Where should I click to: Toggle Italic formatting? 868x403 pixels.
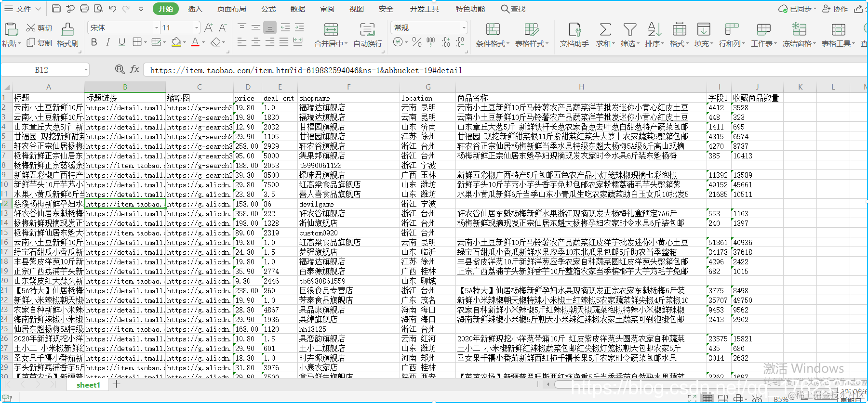point(108,42)
